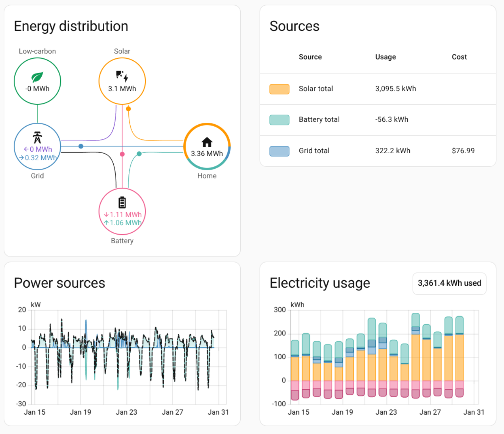The height and width of the screenshot is (434, 504).
Task: Click the Source column header
Action: tap(310, 57)
